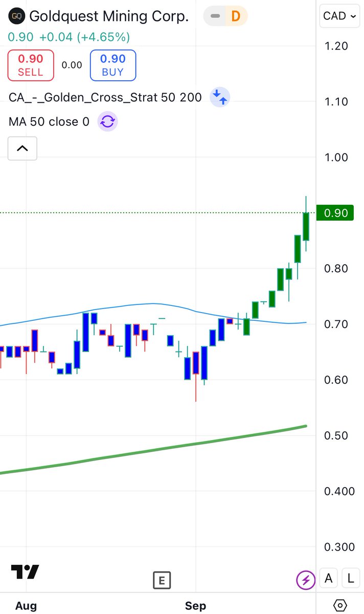Select the thin blue 50 moving average line
The image size is (364, 614).
[x=153, y=304]
